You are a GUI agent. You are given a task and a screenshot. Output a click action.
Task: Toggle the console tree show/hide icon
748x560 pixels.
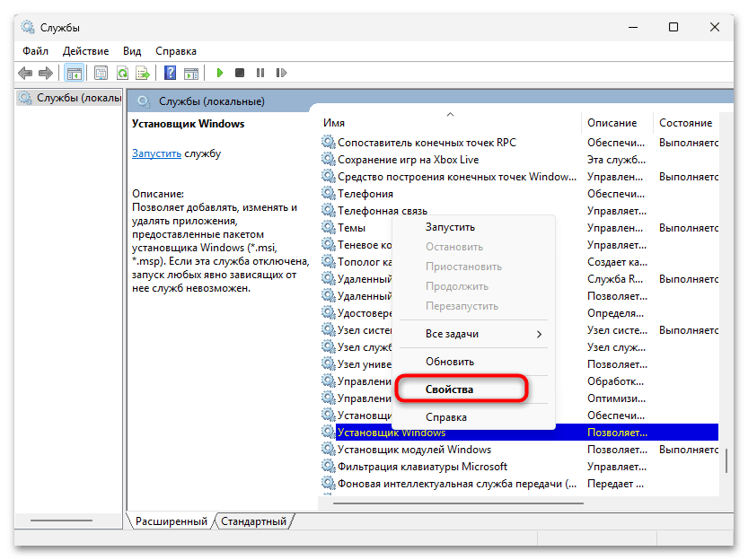pos(74,73)
